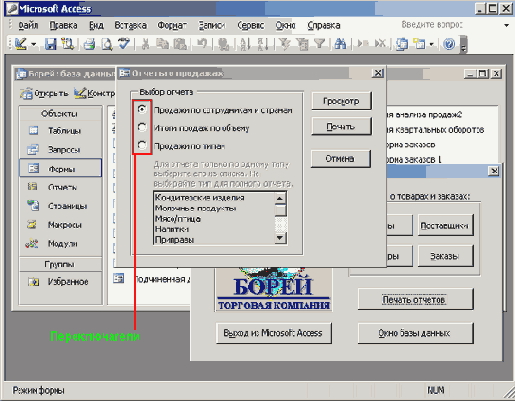The height and width of the screenshot is (401, 515).
Task: Select Страницы in the Objects pane
Action: [60, 206]
